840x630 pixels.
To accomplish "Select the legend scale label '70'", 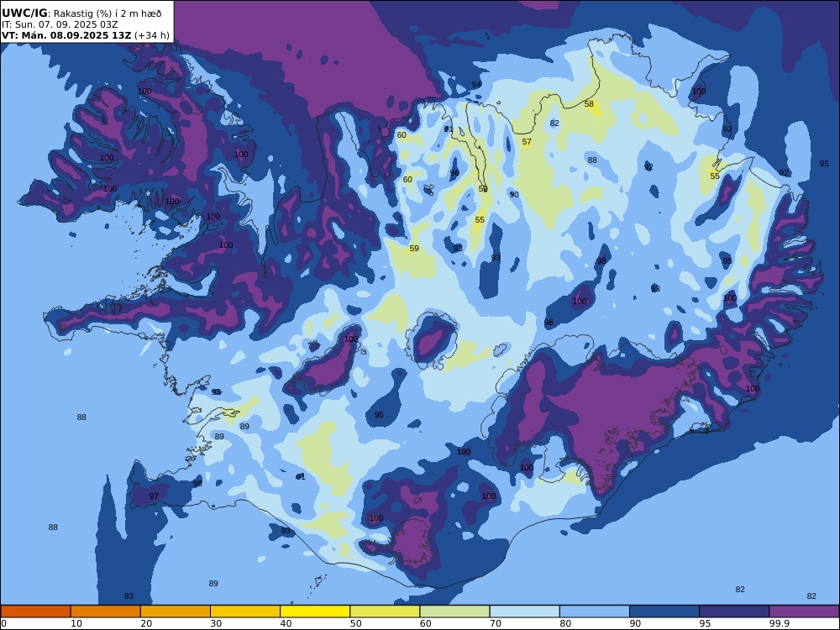I will pyautogui.click(x=496, y=623).
